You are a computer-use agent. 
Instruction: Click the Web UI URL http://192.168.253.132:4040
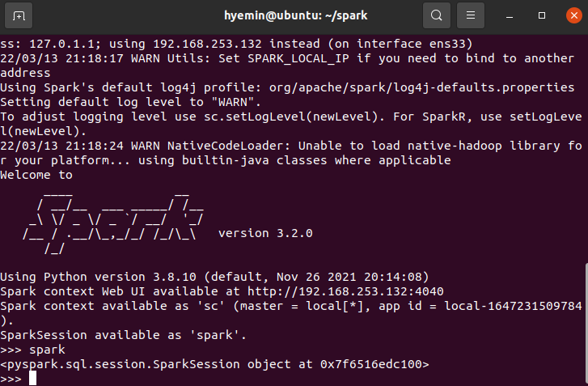coord(345,291)
